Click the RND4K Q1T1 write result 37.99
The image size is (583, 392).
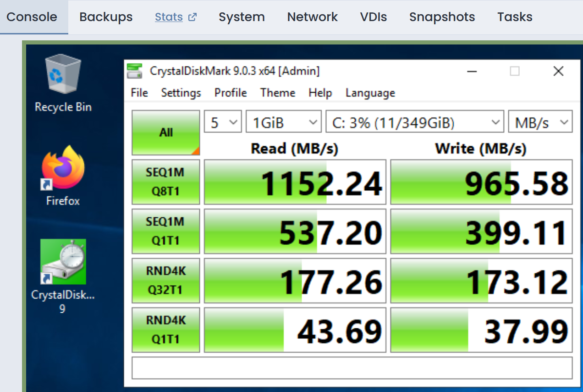coord(481,330)
